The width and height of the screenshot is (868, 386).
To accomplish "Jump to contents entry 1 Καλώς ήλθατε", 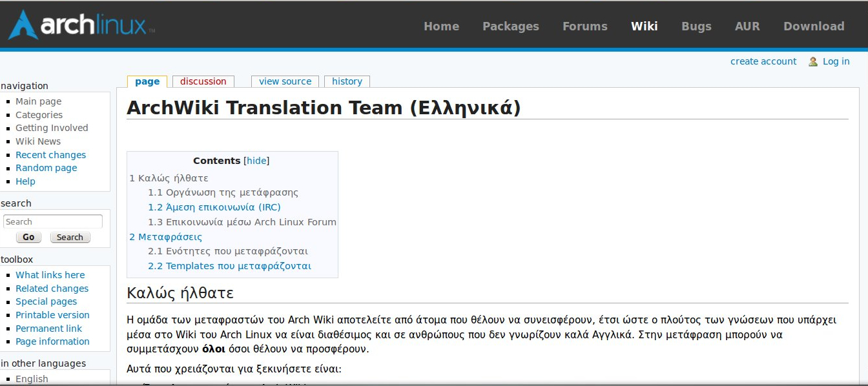I will 169,178.
